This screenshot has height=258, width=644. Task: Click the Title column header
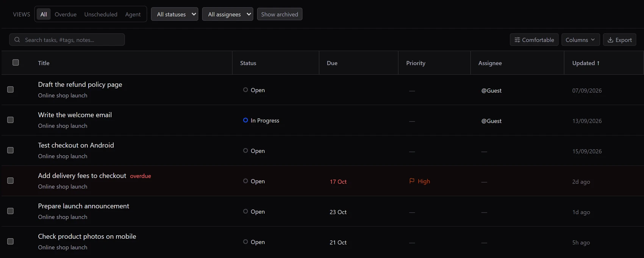pyautogui.click(x=44, y=63)
